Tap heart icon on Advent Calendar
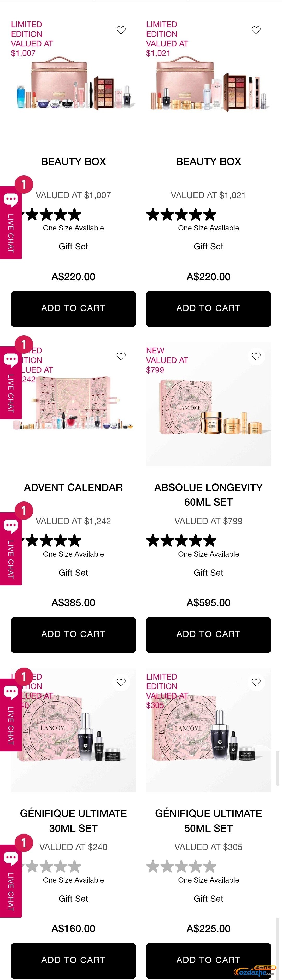 (x=121, y=357)
